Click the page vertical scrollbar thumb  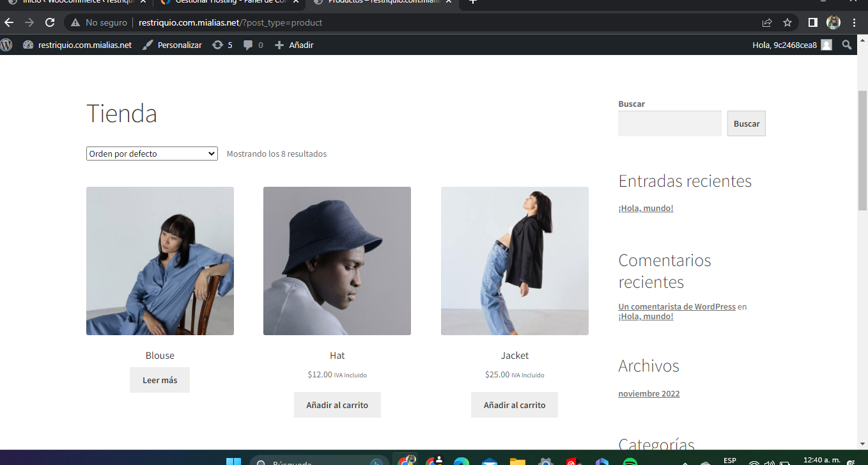pos(862,150)
